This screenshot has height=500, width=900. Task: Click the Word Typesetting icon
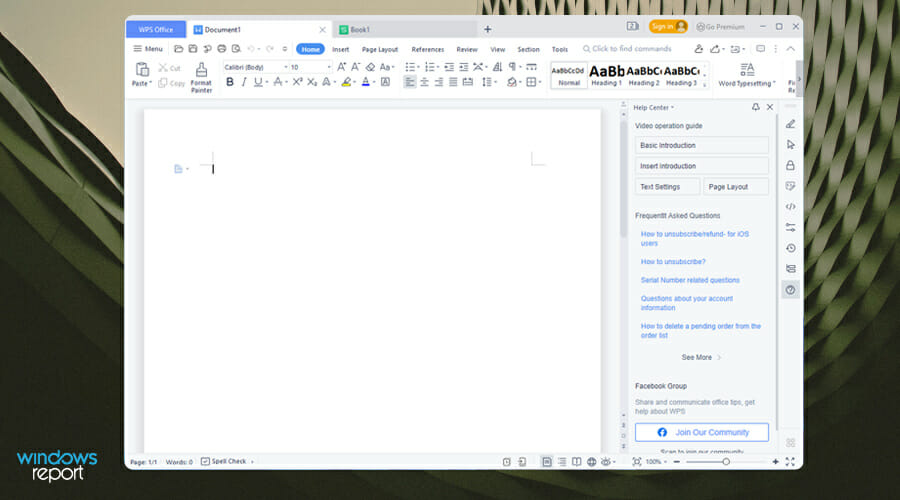coord(746,69)
